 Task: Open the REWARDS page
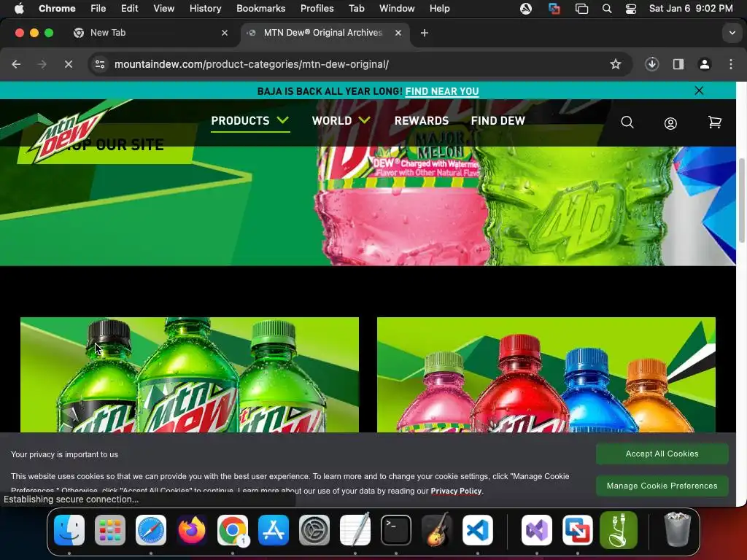[422, 121]
